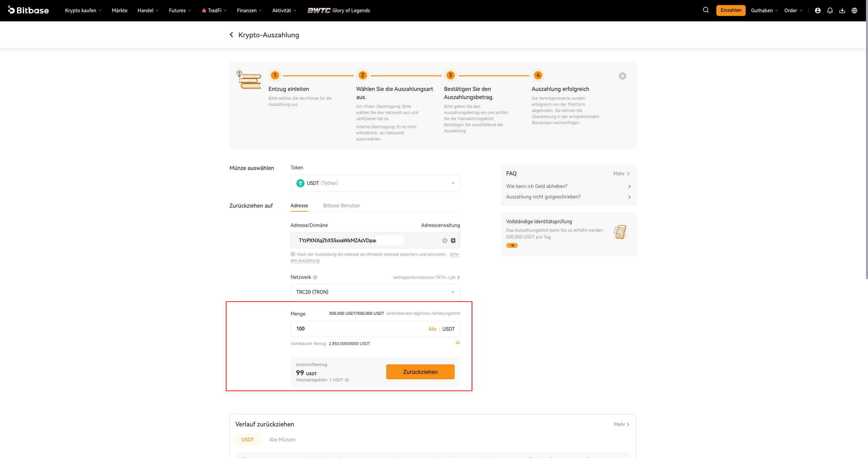The height and width of the screenshot is (458, 868).
Task: Select the USDT history tab
Action: (x=248, y=440)
